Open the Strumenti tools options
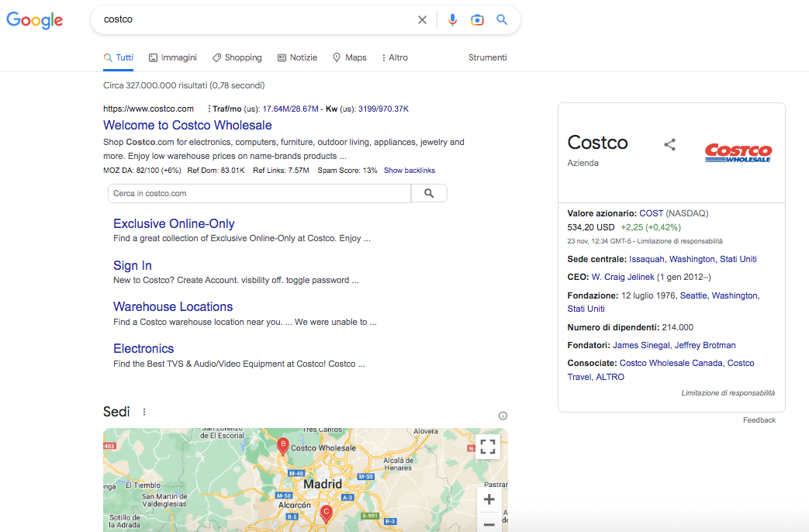 [x=487, y=57]
